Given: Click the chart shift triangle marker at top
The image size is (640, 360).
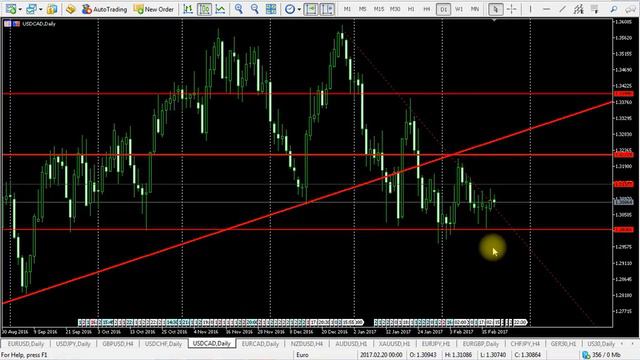Looking at the screenshot, I should coord(494,20).
